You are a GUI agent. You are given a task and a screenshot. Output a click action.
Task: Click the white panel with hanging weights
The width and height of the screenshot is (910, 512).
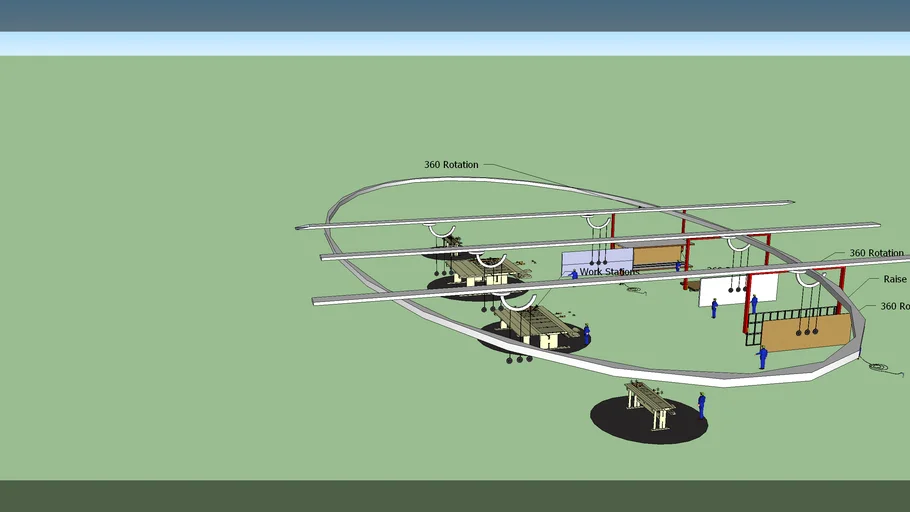(738, 290)
